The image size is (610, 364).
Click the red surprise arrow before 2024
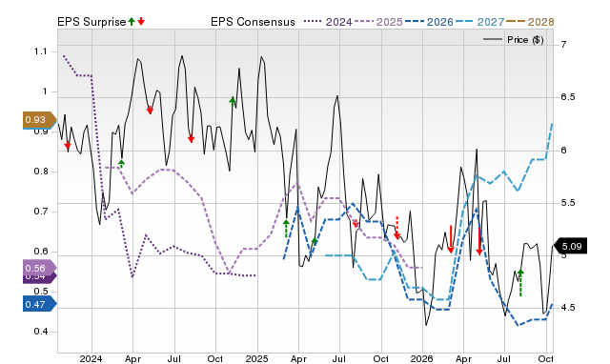click(68, 146)
